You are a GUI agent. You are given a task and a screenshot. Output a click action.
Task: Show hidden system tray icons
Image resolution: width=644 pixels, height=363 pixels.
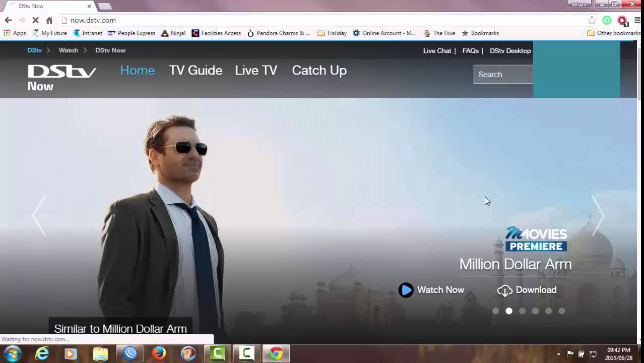pos(558,354)
